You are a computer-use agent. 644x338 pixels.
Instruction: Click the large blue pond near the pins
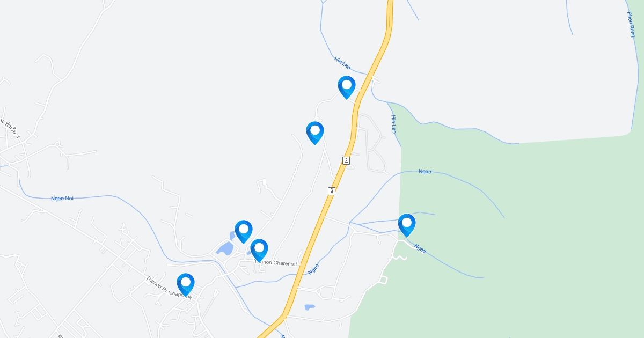point(225,248)
